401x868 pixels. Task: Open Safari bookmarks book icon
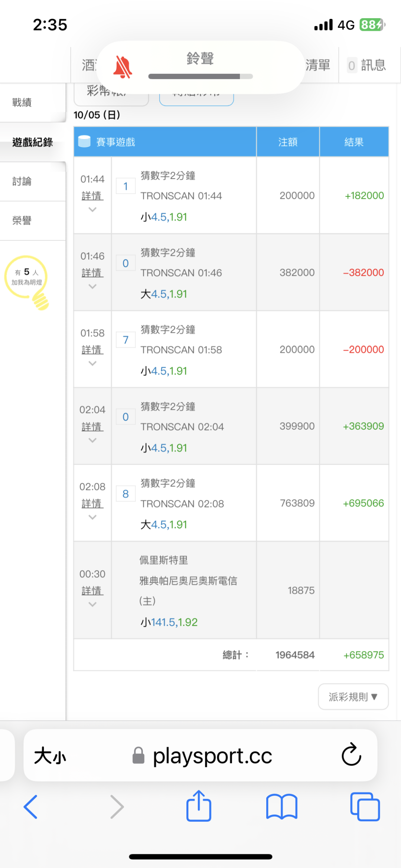(x=282, y=806)
